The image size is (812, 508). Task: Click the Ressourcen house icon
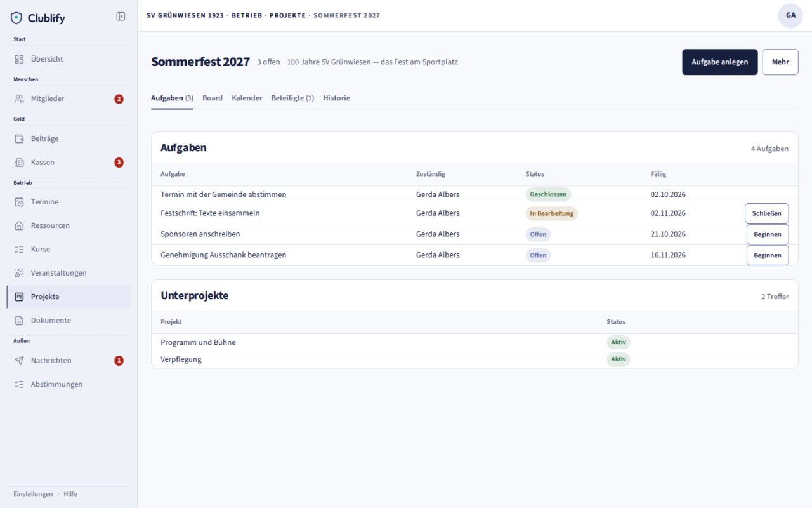[x=19, y=225]
